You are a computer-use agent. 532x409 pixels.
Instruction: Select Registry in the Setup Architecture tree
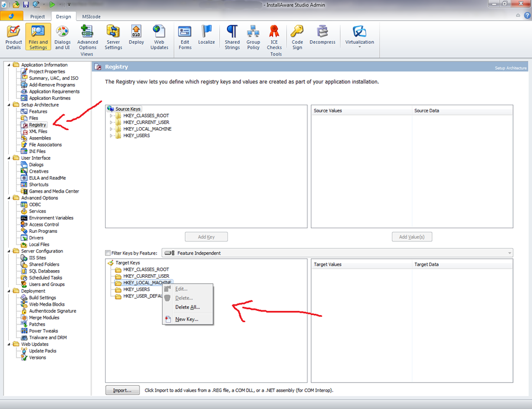pyautogui.click(x=37, y=125)
